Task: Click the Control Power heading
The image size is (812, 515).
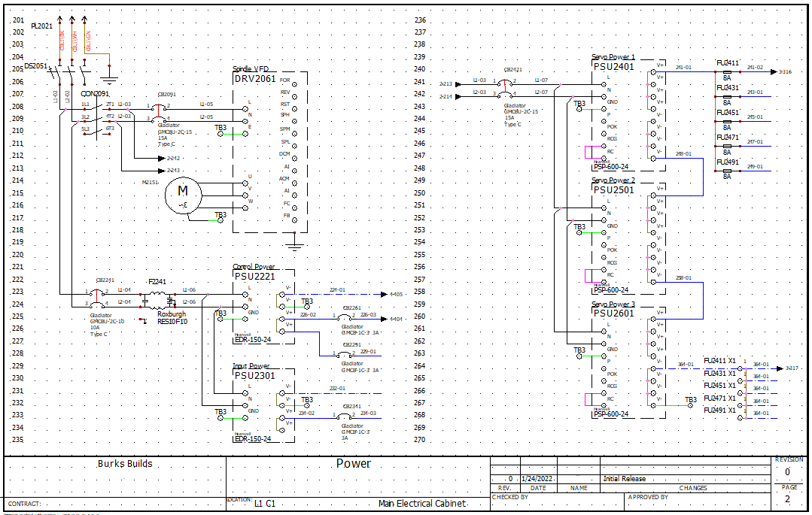Action: pos(254,267)
